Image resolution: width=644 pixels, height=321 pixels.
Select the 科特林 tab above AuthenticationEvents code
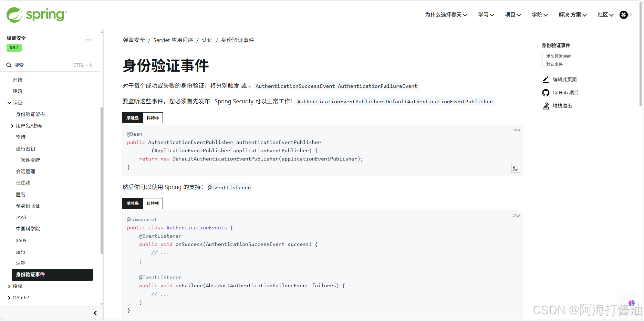pos(153,204)
